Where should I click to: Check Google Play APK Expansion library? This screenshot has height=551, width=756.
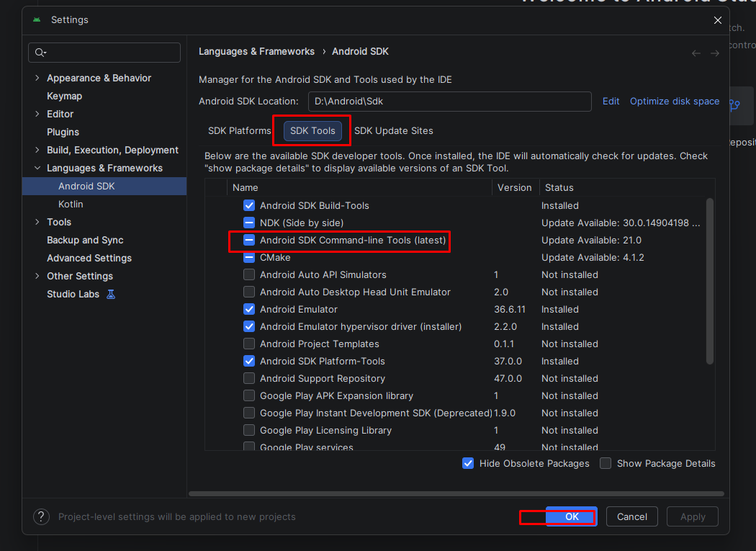point(249,395)
